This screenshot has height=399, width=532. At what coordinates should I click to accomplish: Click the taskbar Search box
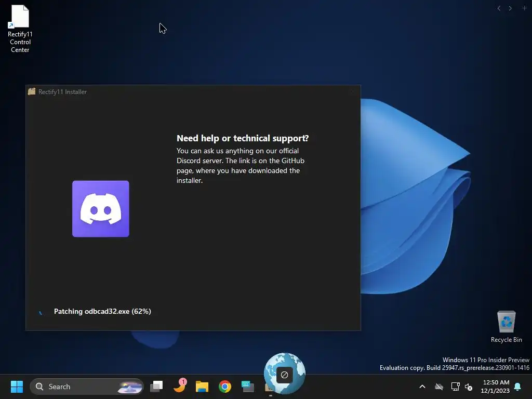(x=87, y=387)
